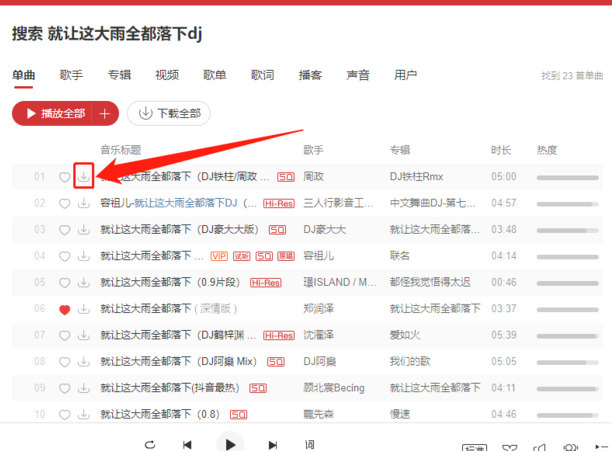Like song 03 DJ豪大大版
This screenshot has width=612, height=451.
pos(64,230)
